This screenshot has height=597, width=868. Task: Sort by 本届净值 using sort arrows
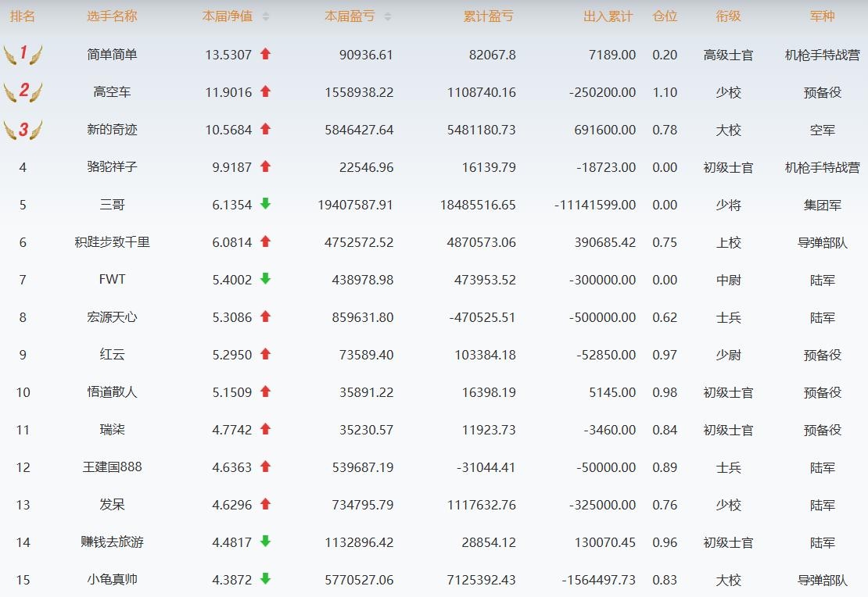266,16
